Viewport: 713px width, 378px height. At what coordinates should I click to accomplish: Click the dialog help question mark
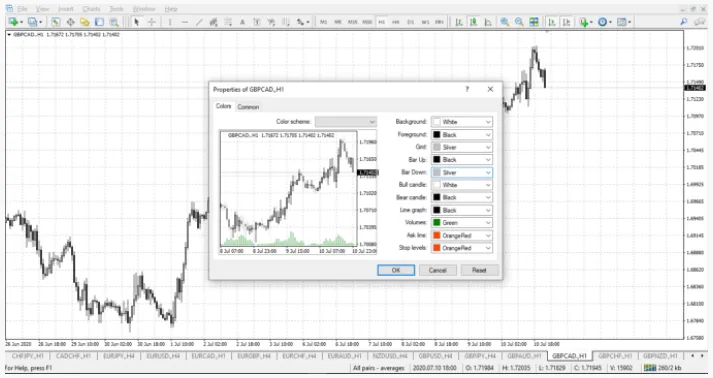[x=467, y=89]
